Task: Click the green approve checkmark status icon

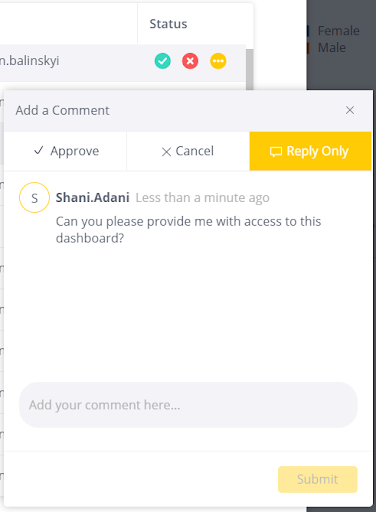Action: point(163,61)
